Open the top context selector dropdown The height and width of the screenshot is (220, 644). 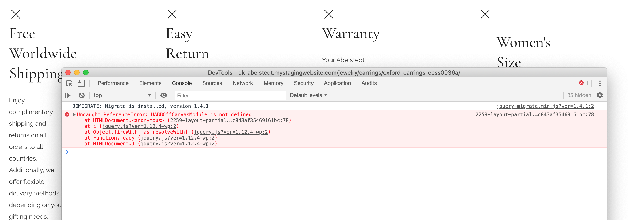click(x=122, y=95)
